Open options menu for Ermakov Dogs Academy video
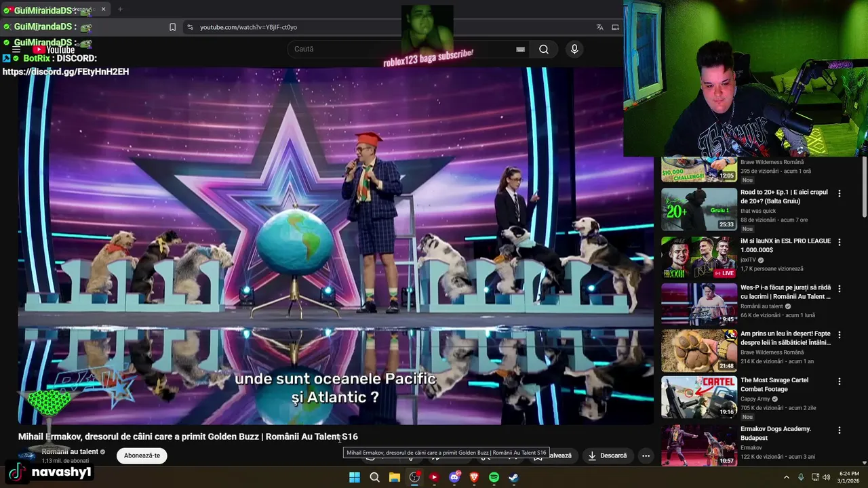 [839, 430]
